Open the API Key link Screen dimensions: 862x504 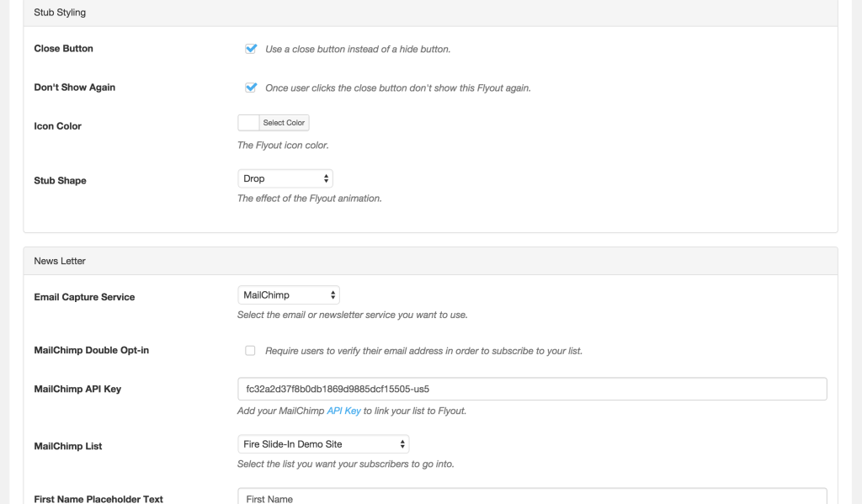pyautogui.click(x=343, y=411)
